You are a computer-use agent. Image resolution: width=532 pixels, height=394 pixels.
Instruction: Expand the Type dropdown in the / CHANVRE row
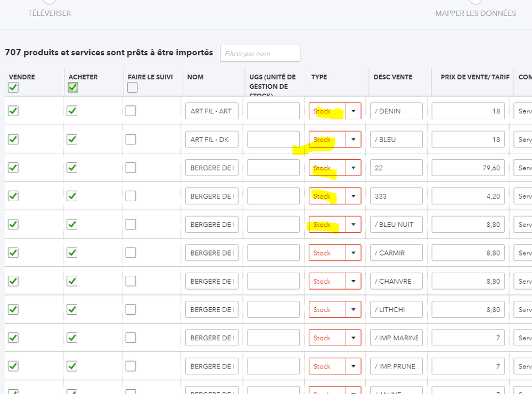click(x=353, y=281)
